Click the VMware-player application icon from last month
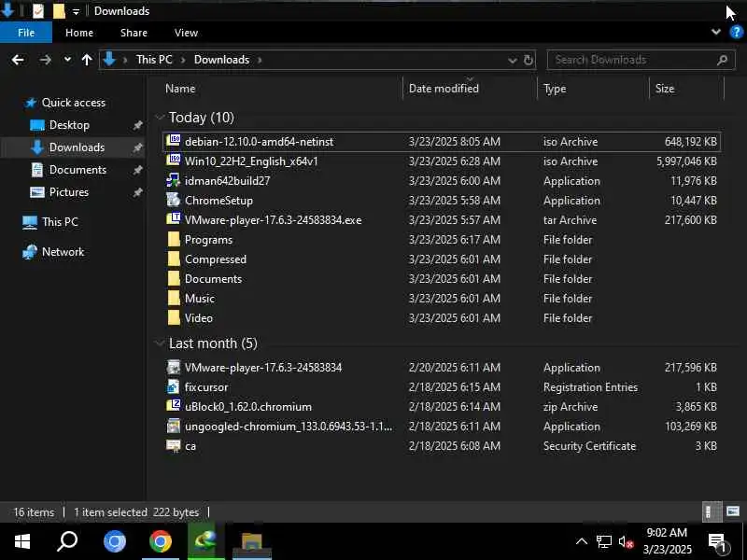Screen dimensions: 747x560 174,367
